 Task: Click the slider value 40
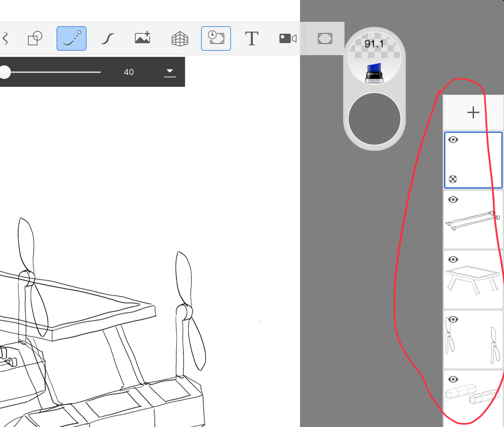pos(129,72)
